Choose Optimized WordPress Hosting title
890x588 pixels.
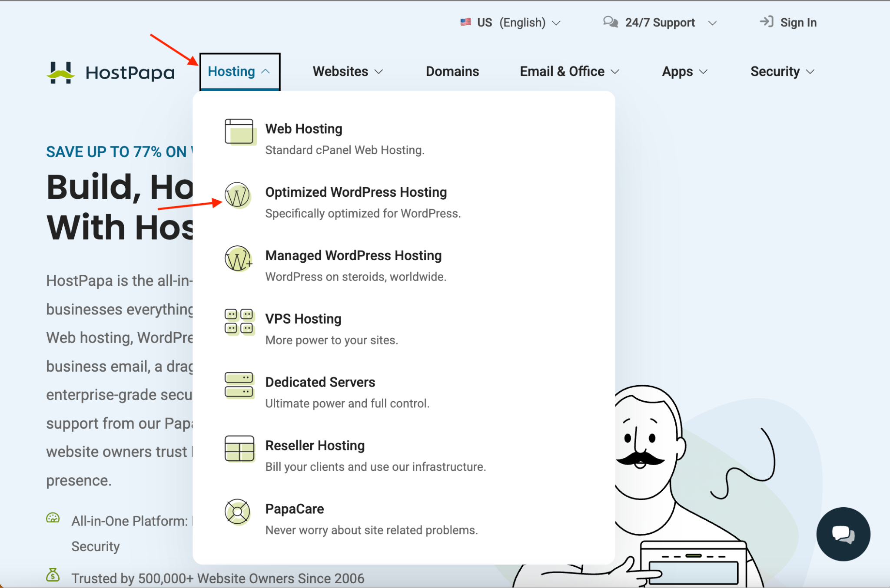pyautogui.click(x=356, y=192)
